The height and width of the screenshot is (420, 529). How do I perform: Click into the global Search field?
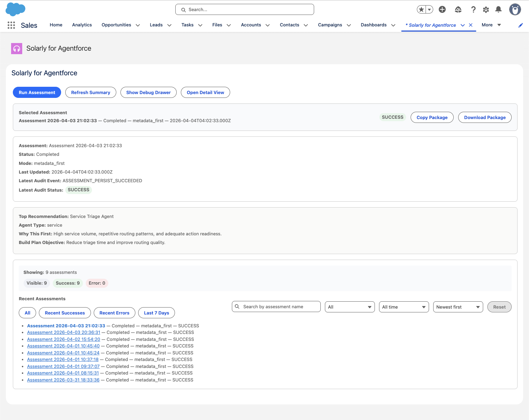coord(245,10)
